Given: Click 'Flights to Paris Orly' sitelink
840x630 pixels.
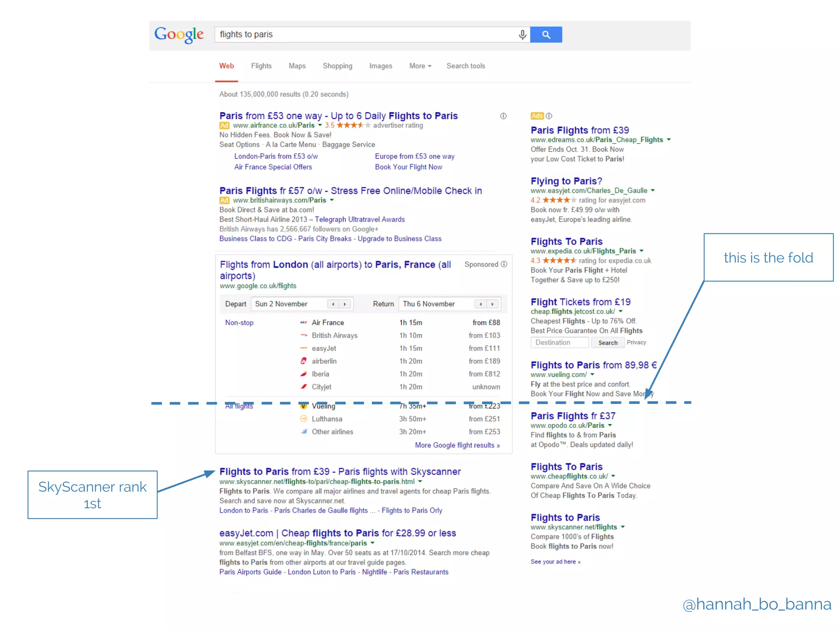Looking at the screenshot, I should 412,511.
